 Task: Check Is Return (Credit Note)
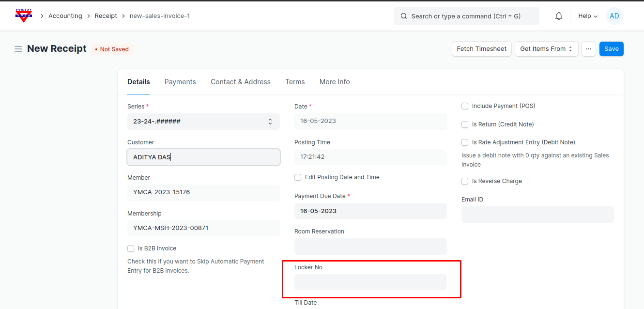[x=465, y=124]
